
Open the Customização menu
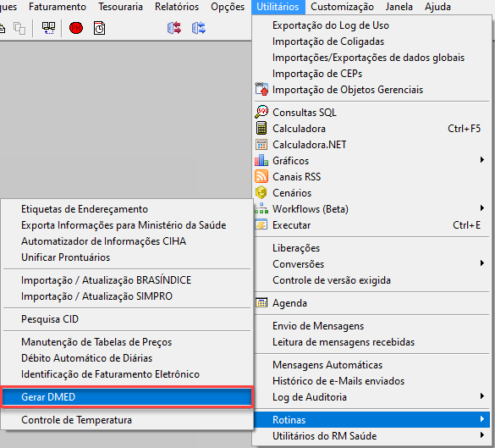click(x=342, y=7)
